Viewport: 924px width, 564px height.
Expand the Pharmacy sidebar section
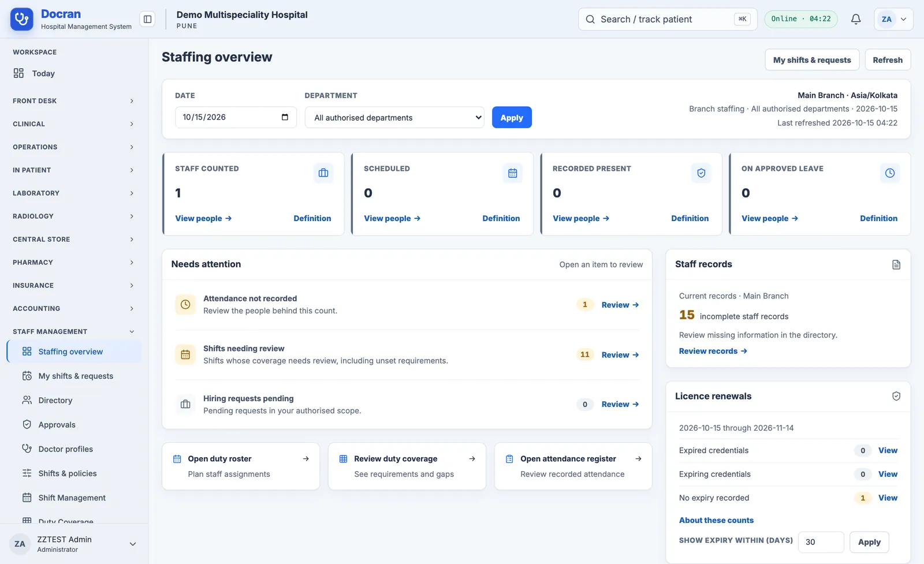pyautogui.click(x=73, y=263)
